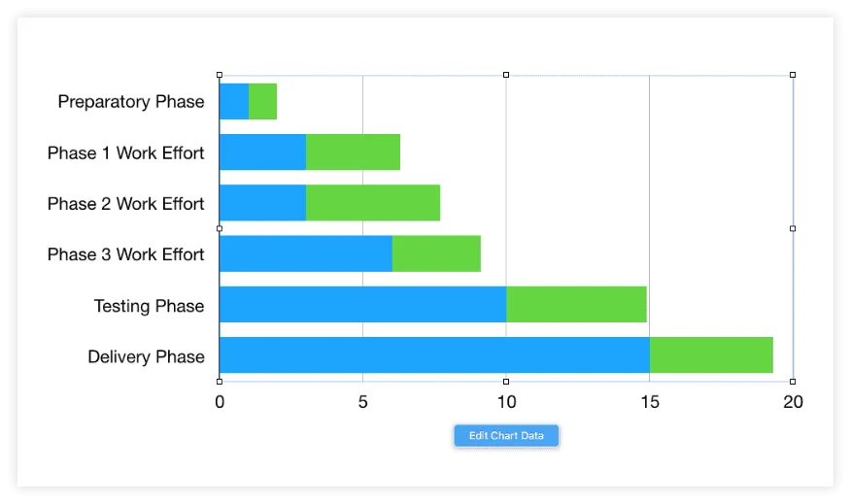This screenshot has width=851, height=504.
Task: Click the Edit Chart Data button
Action: [x=506, y=436]
